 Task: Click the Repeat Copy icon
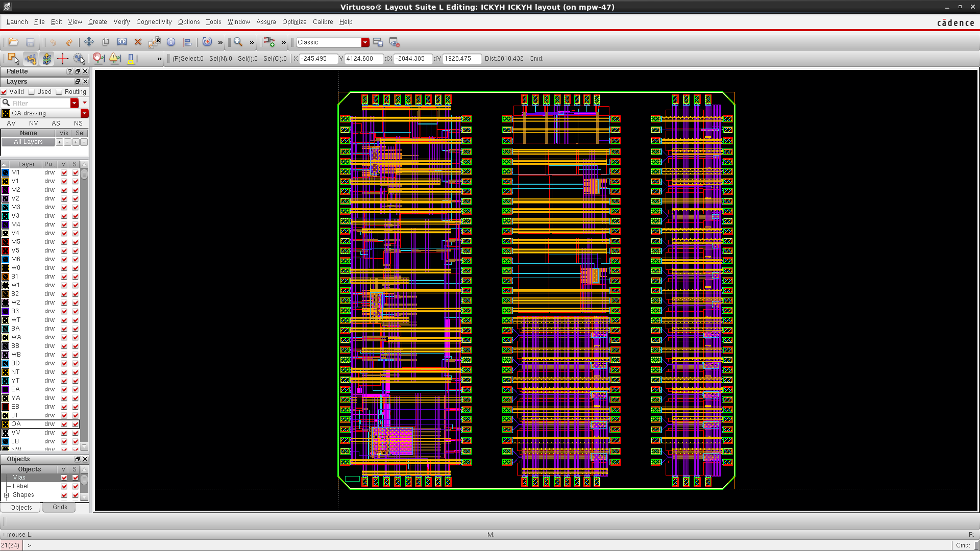pyautogui.click(x=155, y=42)
